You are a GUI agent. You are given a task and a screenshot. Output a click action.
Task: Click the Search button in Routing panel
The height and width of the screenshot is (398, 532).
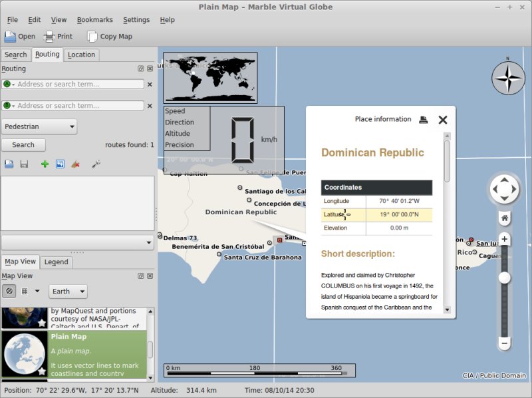tap(23, 144)
